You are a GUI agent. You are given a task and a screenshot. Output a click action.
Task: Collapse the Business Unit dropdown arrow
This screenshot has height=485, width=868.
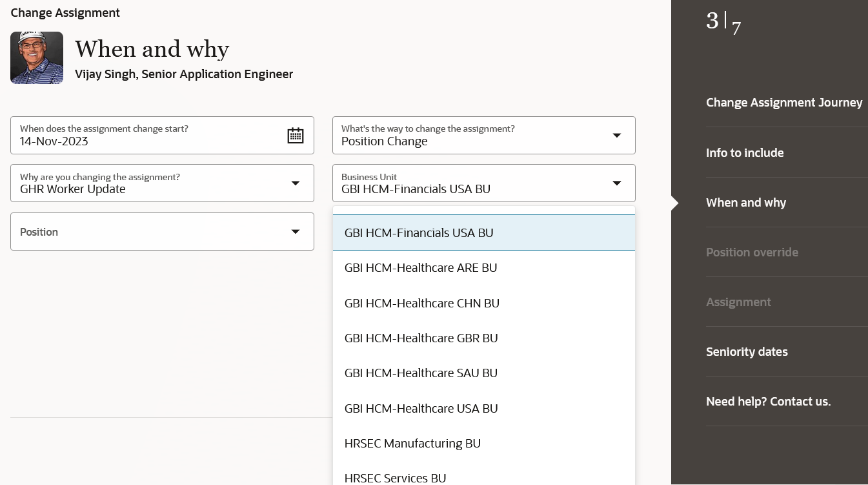pyautogui.click(x=616, y=183)
